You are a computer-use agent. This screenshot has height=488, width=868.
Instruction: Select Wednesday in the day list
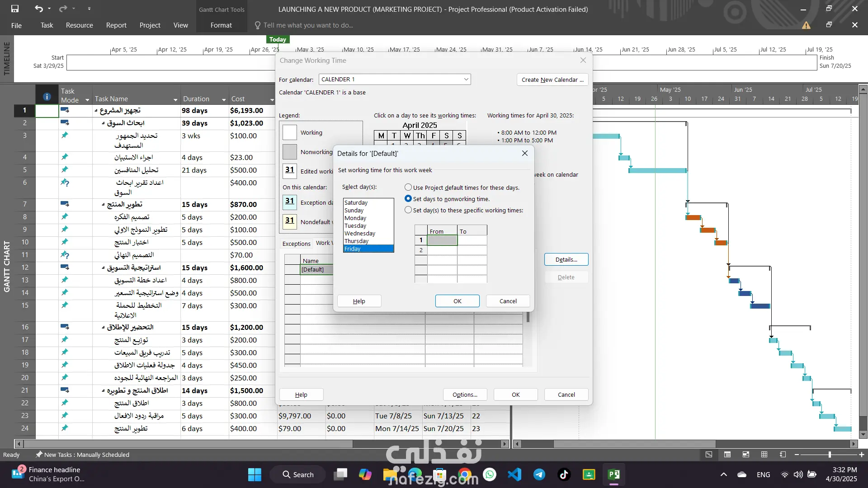pos(360,233)
